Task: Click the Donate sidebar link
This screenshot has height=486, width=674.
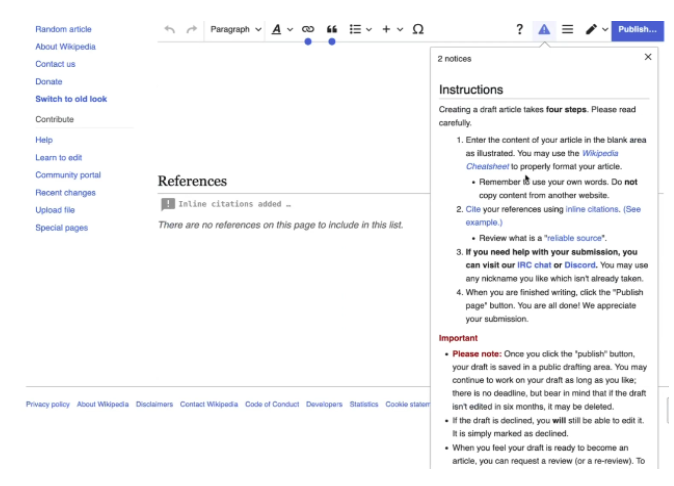Action: (x=49, y=82)
